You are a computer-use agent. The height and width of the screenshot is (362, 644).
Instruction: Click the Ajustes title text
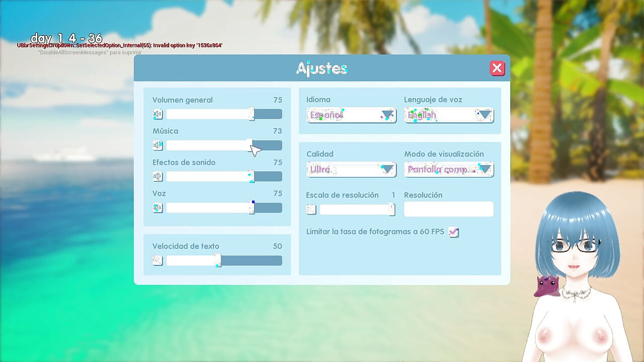tap(322, 68)
